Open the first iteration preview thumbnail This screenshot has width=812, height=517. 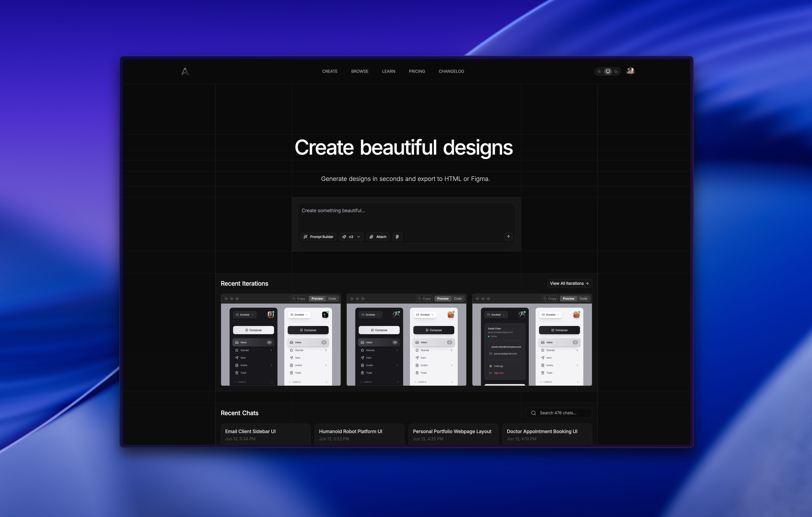(281, 345)
